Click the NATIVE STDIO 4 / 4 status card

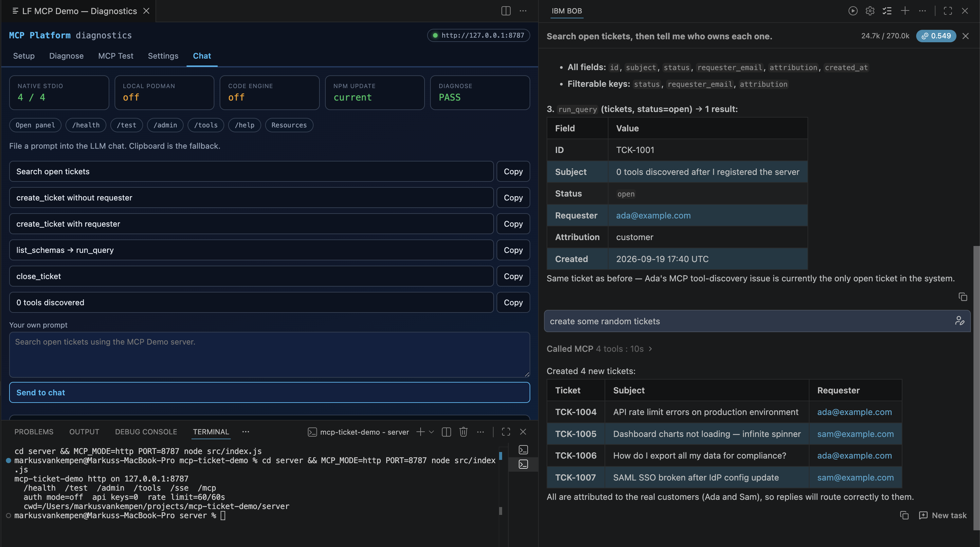coord(59,92)
